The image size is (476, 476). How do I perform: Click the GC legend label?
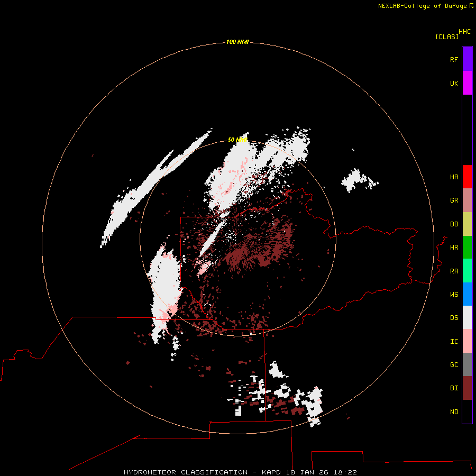coord(454,365)
